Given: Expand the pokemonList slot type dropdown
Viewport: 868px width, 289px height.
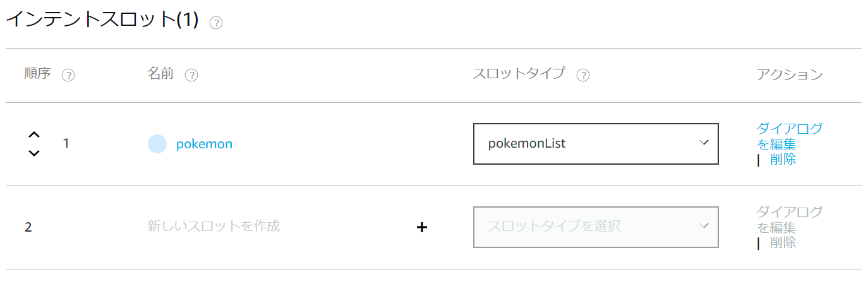Looking at the screenshot, I should 596,144.
